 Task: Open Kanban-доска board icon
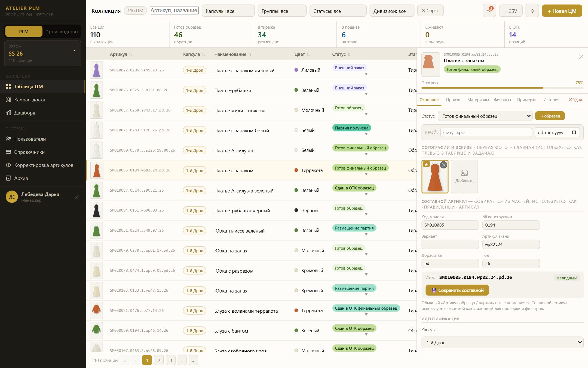click(8, 99)
